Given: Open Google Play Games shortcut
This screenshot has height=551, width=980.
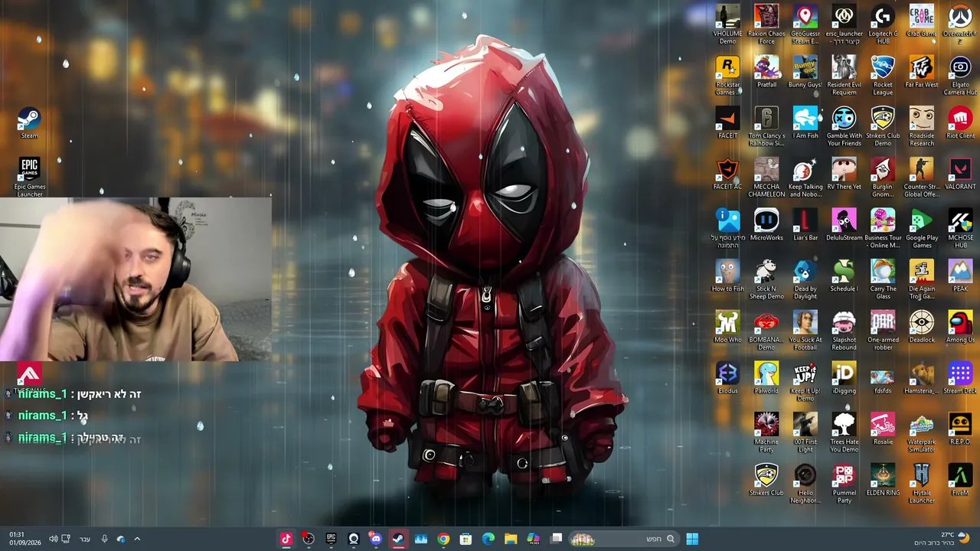Looking at the screenshot, I should (x=922, y=229).
